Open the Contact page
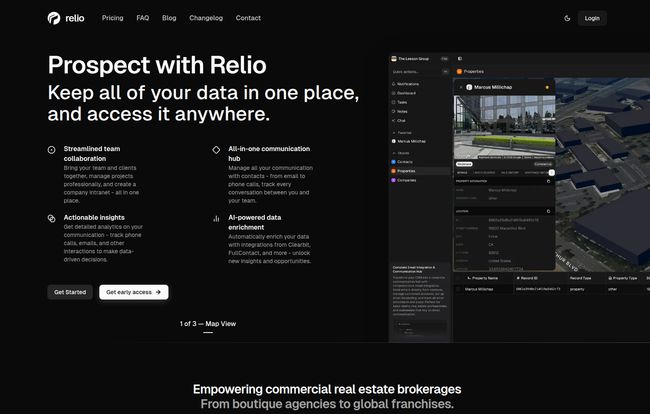Screen dimensions: 650x414 [248, 18]
